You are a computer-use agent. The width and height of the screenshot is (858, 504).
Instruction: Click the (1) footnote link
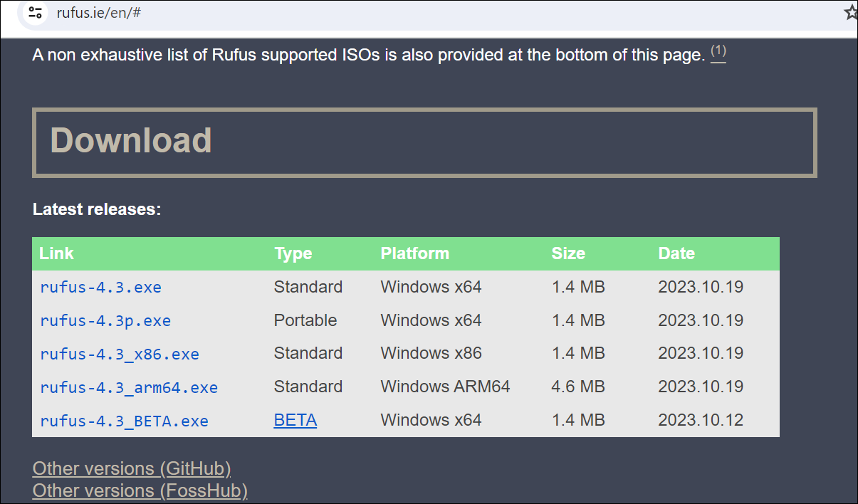pyautogui.click(x=718, y=52)
